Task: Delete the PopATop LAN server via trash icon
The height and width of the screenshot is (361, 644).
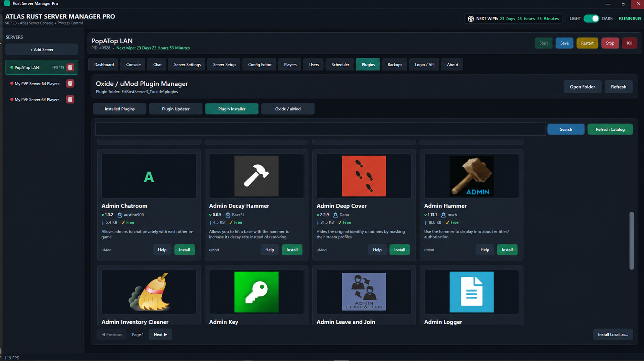Action: [x=70, y=67]
